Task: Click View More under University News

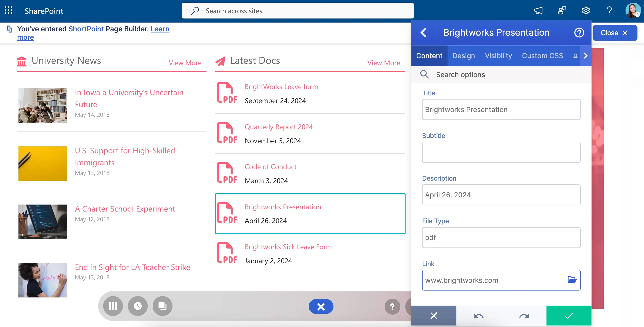Action: 185,63
